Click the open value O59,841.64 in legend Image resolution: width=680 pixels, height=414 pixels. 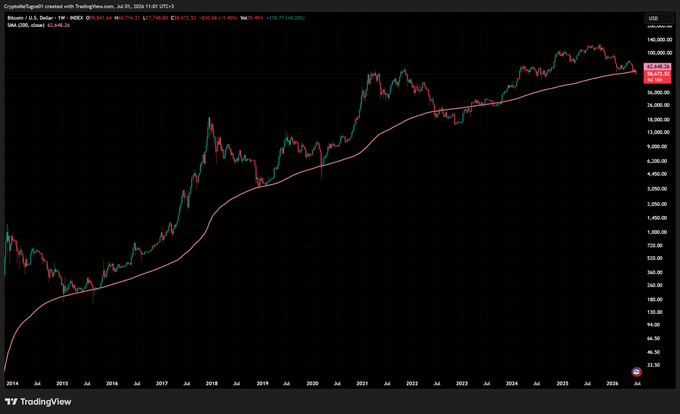99,18
